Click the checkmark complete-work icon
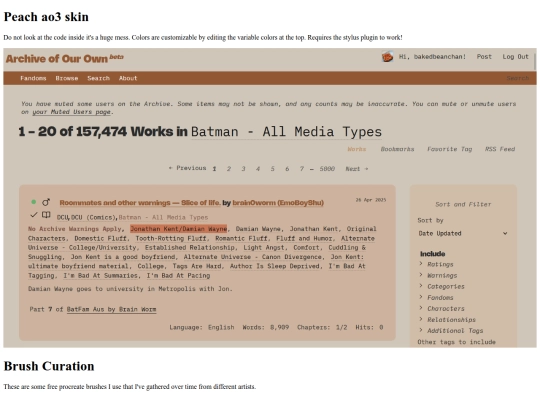The image size is (540, 405). coord(34,215)
